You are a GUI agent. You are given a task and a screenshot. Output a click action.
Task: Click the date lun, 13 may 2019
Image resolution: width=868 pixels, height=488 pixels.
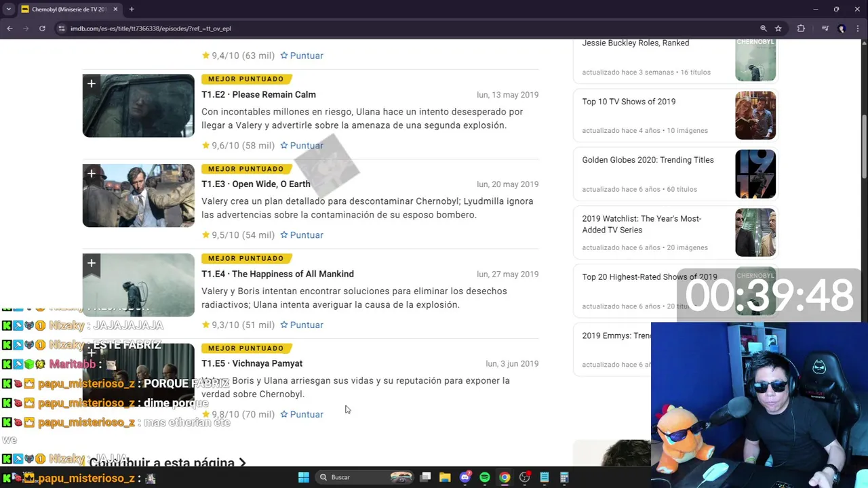[507, 94]
